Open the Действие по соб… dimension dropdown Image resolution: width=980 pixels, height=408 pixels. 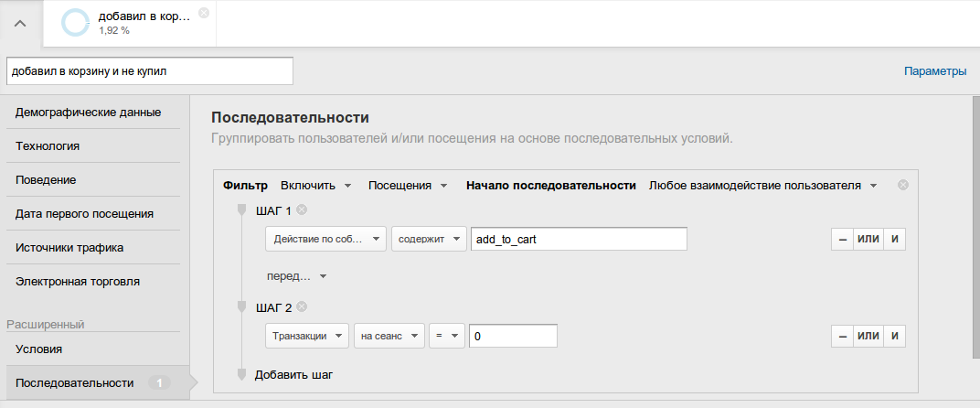click(325, 239)
